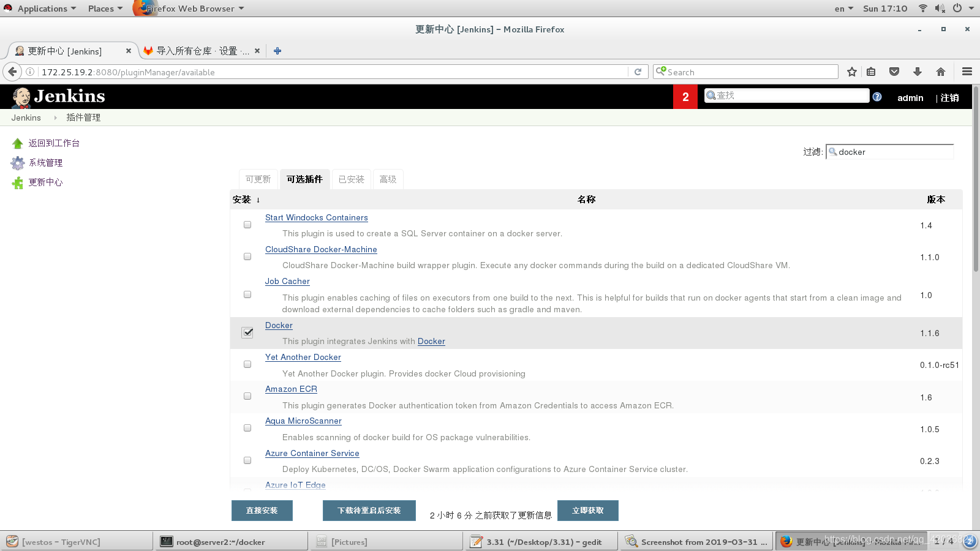Open the Amazon ECR plugin link

click(291, 389)
